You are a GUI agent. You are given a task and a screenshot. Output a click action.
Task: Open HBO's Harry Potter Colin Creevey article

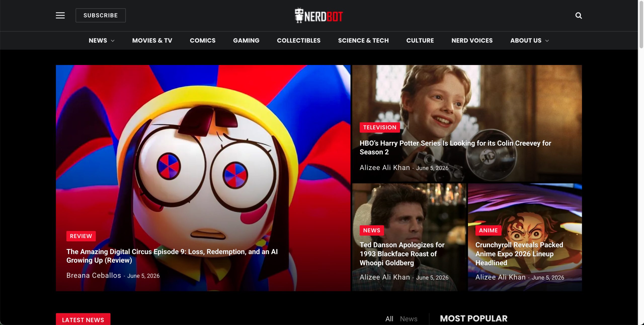[455, 148]
